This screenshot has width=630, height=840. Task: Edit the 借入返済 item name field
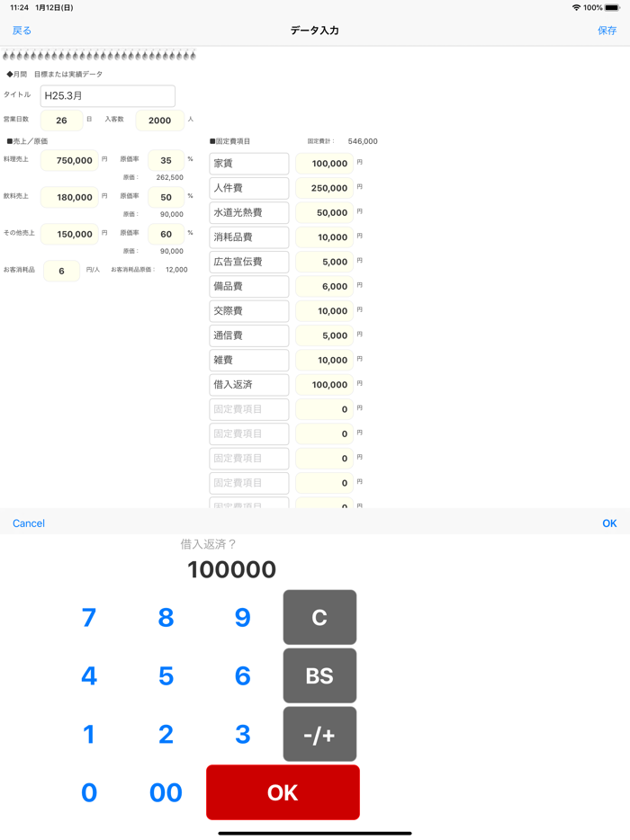pos(248,385)
